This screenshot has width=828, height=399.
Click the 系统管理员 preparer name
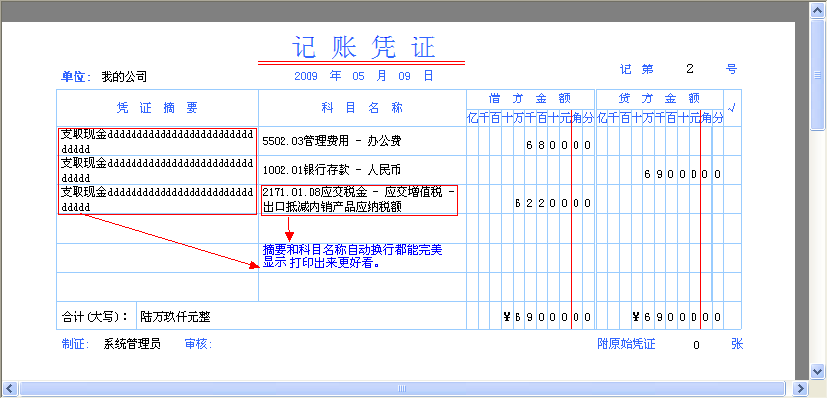(132, 345)
